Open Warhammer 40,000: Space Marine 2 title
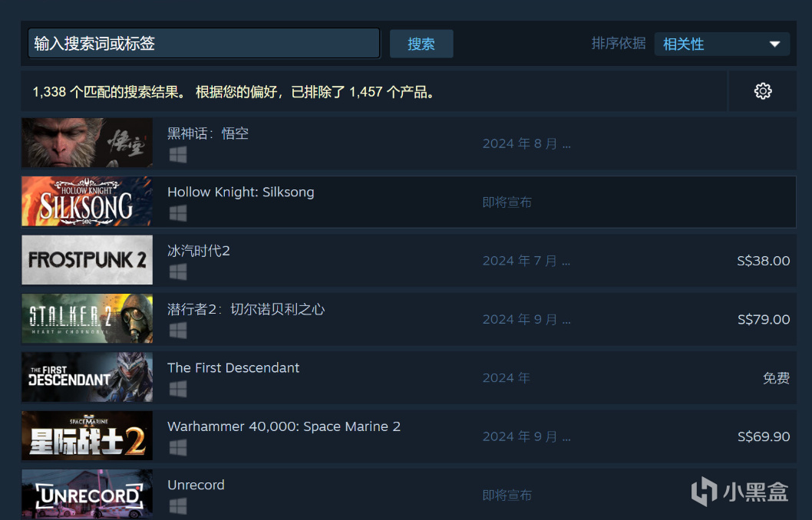The height and width of the screenshot is (520, 812). tap(284, 426)
